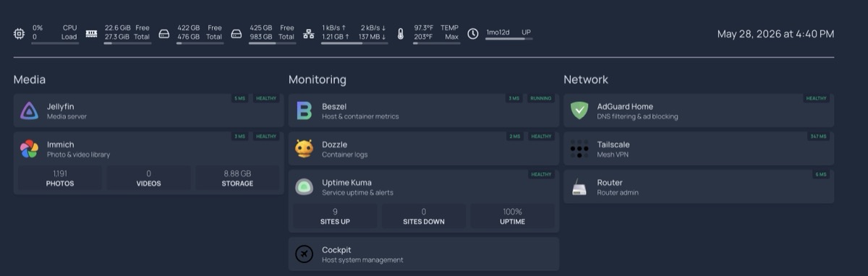Click the Tailscale 347 MS ping badge

819,137
